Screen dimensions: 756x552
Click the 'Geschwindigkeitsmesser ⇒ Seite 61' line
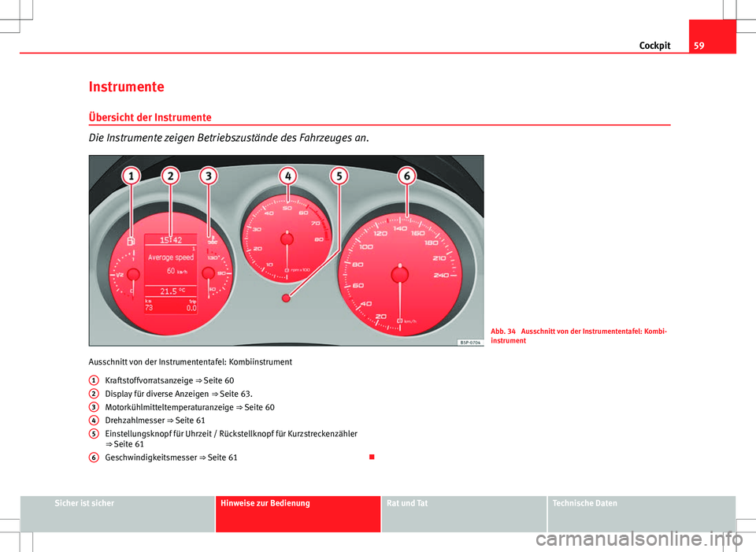tap(171, 458)
